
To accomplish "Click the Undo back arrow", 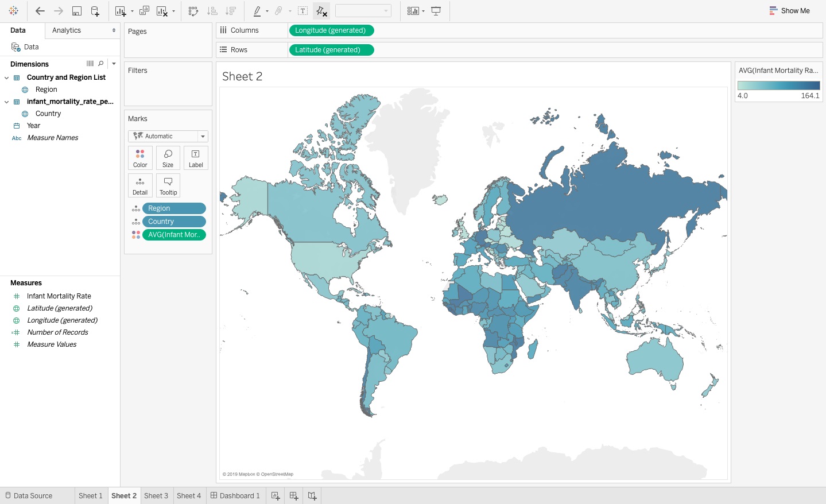I will coord(40,11).
